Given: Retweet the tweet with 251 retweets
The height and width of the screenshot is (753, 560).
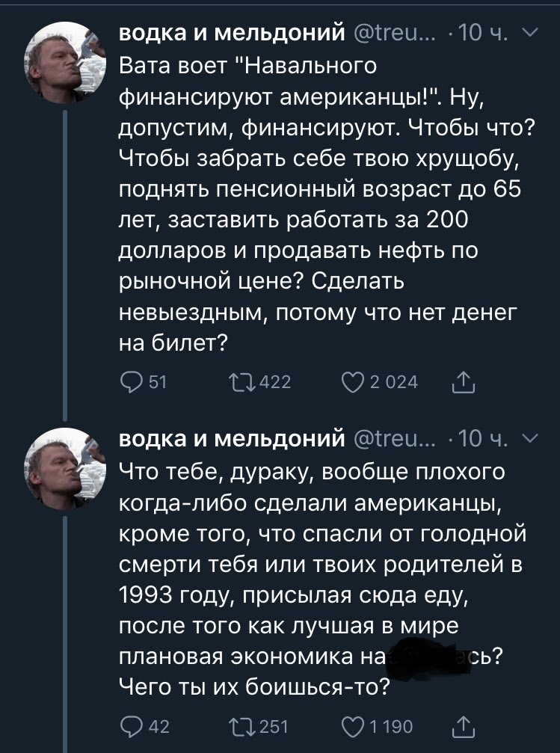Looking at the screenshot, I should click(244, 725).
